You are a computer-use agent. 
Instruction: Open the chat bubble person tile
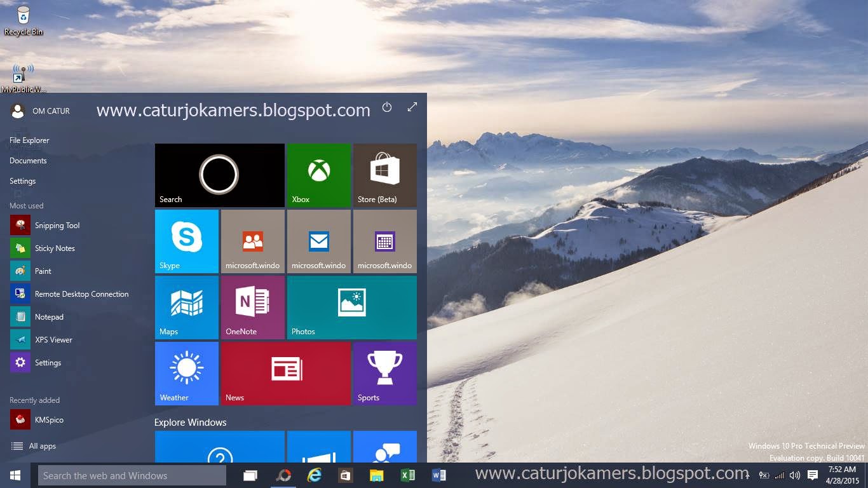coord(384,447)
